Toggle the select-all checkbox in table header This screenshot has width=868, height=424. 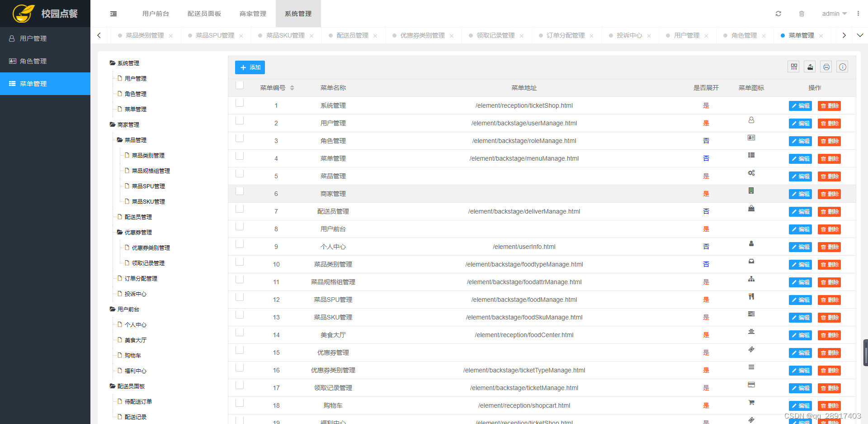(x=240, y=85)
